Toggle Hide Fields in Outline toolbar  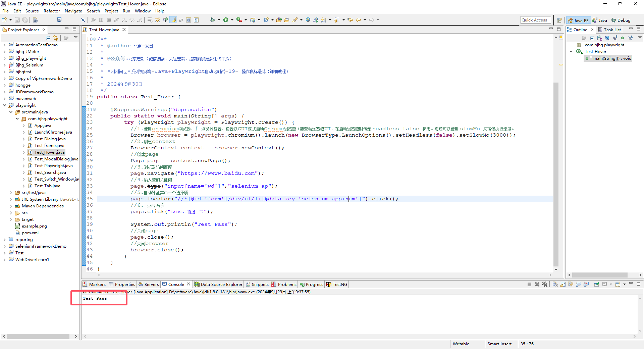pos(607,38)
